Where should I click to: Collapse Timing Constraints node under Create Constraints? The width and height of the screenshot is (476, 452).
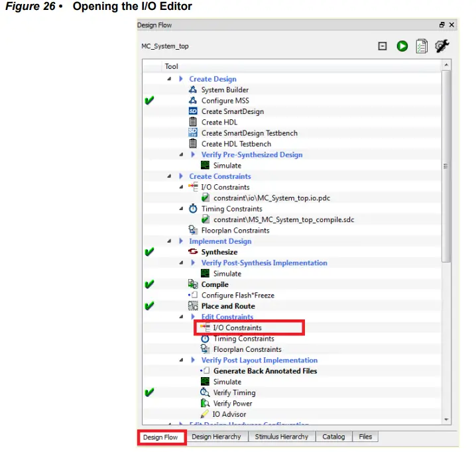tap(181, 209)
